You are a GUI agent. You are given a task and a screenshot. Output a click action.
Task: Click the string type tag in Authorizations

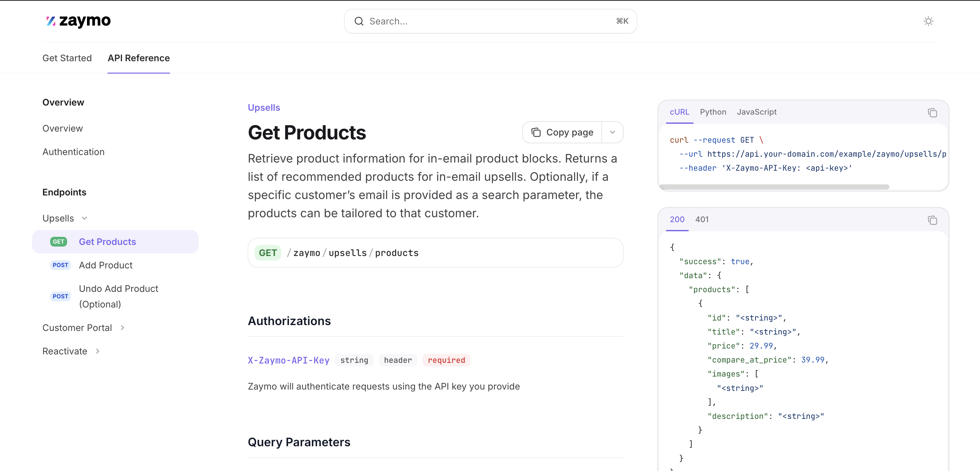[354, 360]
